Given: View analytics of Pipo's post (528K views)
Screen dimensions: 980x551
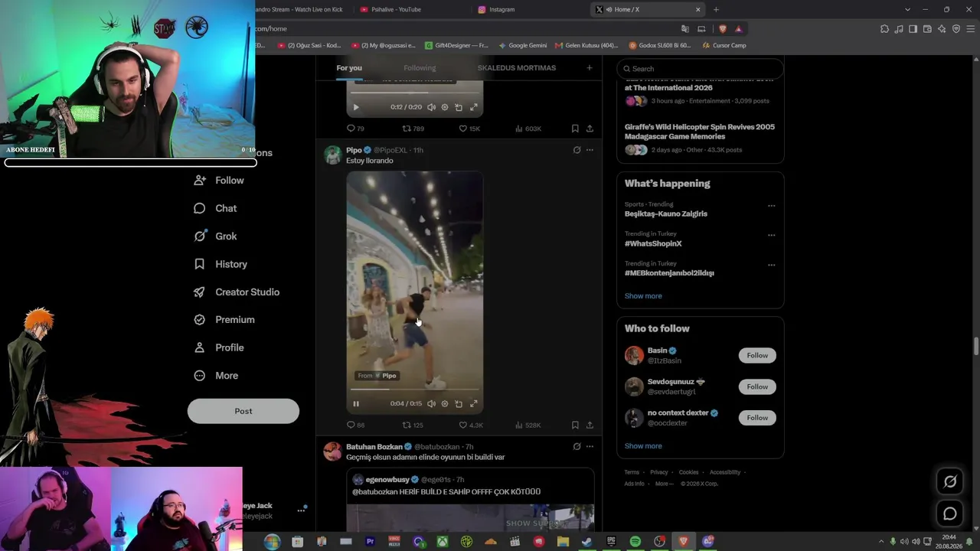Looking at the screenshot, I should (x=528, y=425).
